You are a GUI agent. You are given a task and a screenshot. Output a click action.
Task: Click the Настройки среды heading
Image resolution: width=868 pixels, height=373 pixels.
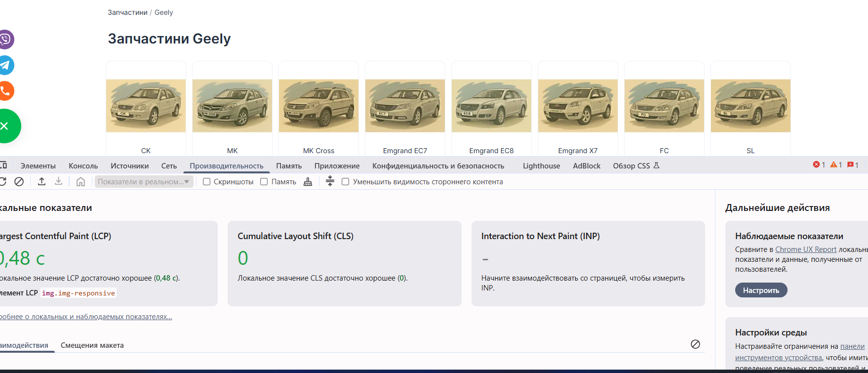[x=771, y=332]
